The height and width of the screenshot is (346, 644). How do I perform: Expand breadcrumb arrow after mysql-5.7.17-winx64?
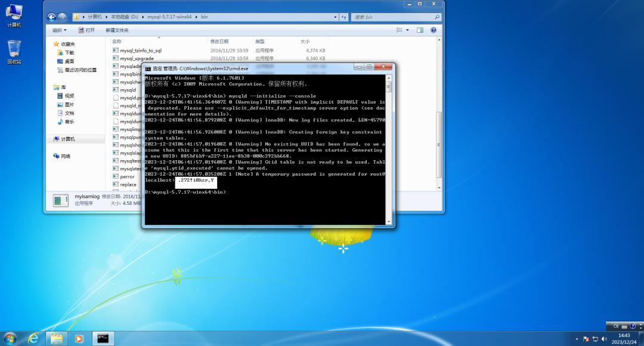(196, 17)
